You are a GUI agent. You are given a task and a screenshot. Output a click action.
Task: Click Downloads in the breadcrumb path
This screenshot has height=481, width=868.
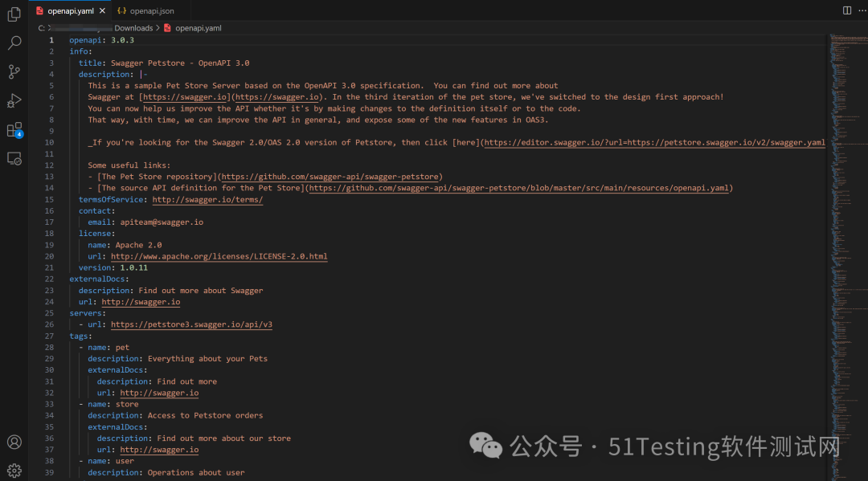pyautogui.click(x=133, y=28)
